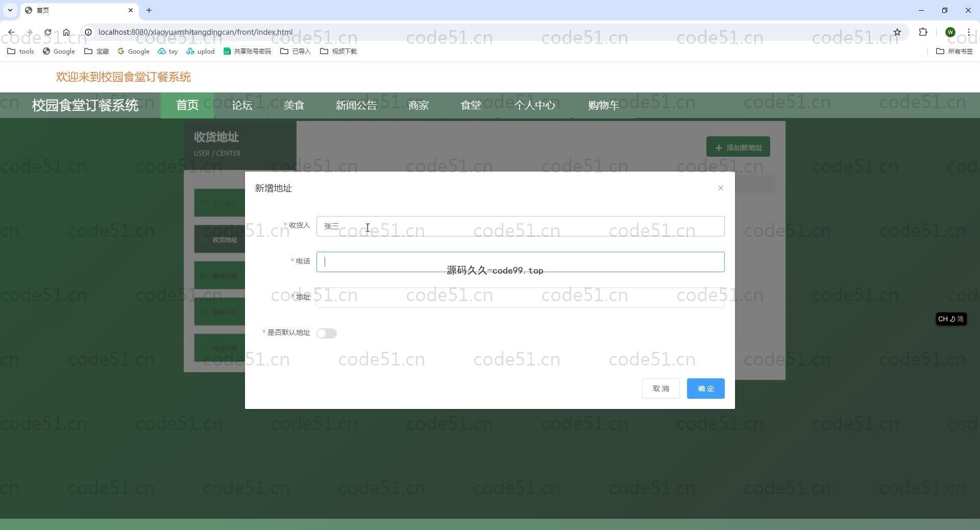980x530 pixels.
Task: Bookmark this page with the star
Action: (x=897, y=32)
